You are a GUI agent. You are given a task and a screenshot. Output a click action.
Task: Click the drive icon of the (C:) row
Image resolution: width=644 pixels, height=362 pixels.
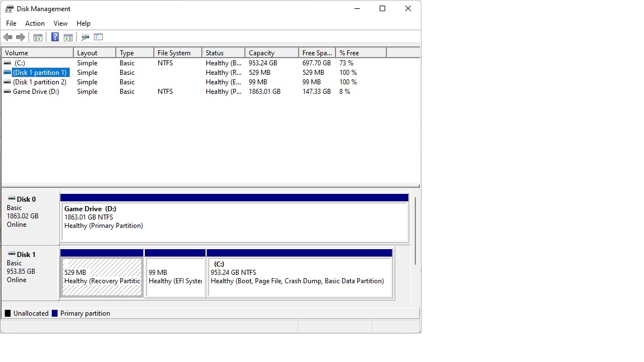coord(7,63)
